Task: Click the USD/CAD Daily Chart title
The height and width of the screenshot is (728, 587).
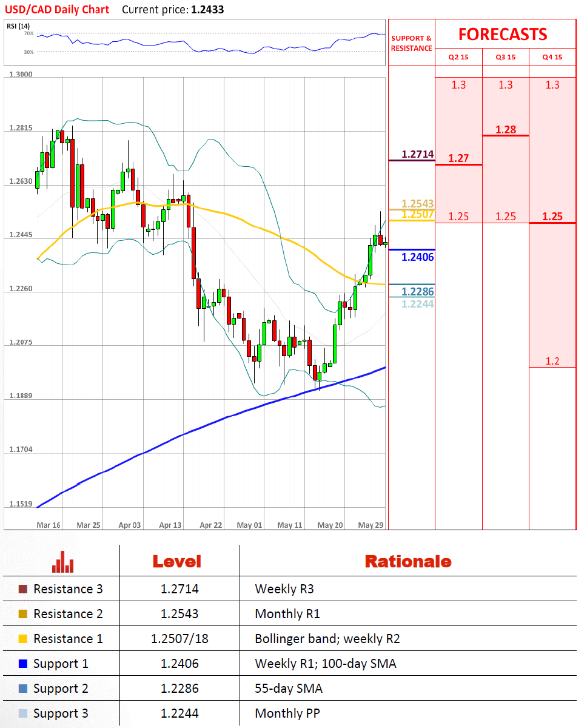Action: [57, 10]
